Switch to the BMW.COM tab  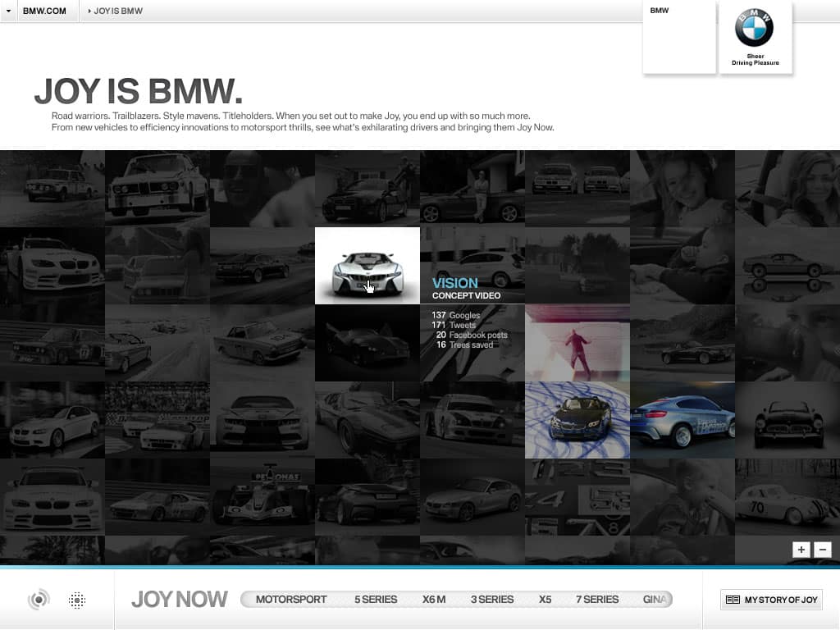click(44, 11)
